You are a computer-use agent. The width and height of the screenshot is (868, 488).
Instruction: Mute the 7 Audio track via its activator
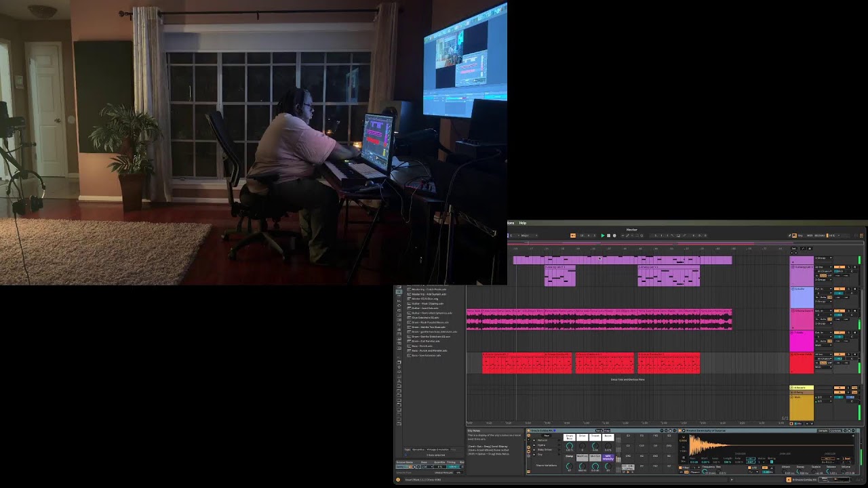[x=840, y=332]
